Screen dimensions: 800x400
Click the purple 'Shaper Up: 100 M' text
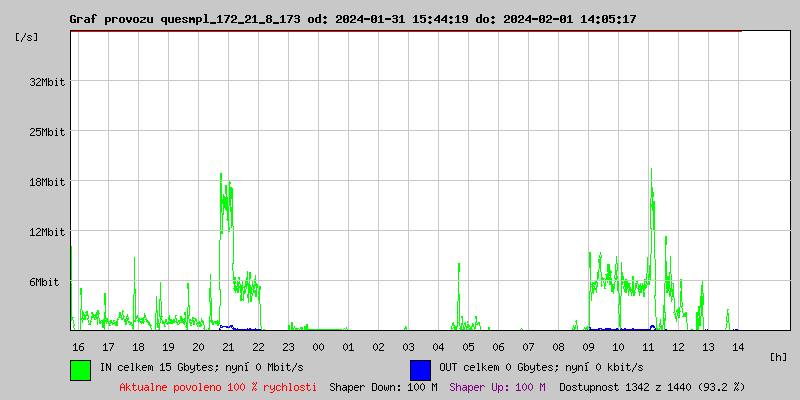tap(497, 387)
